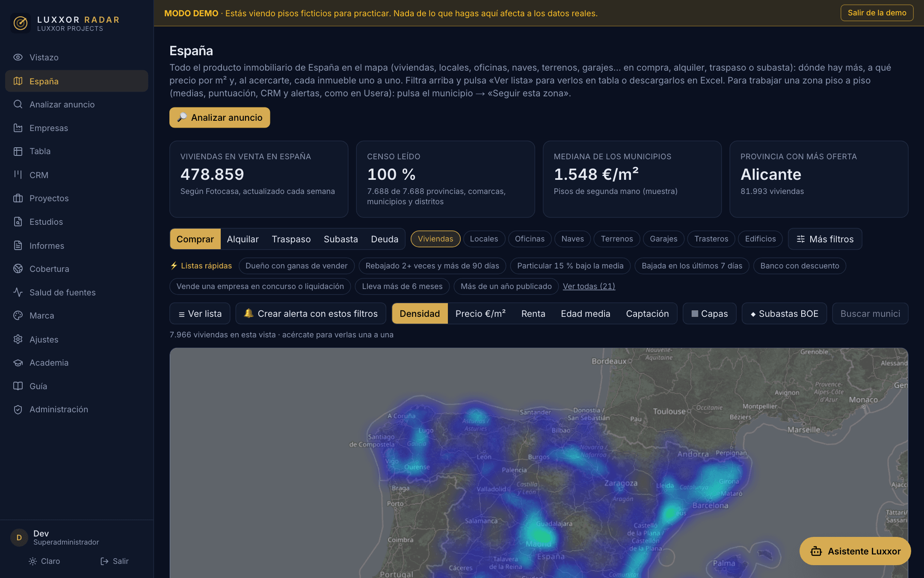Enable the Banco con descuento quick list
The height and width of the screenshot is (578, 924).
[x=800, y=266]
